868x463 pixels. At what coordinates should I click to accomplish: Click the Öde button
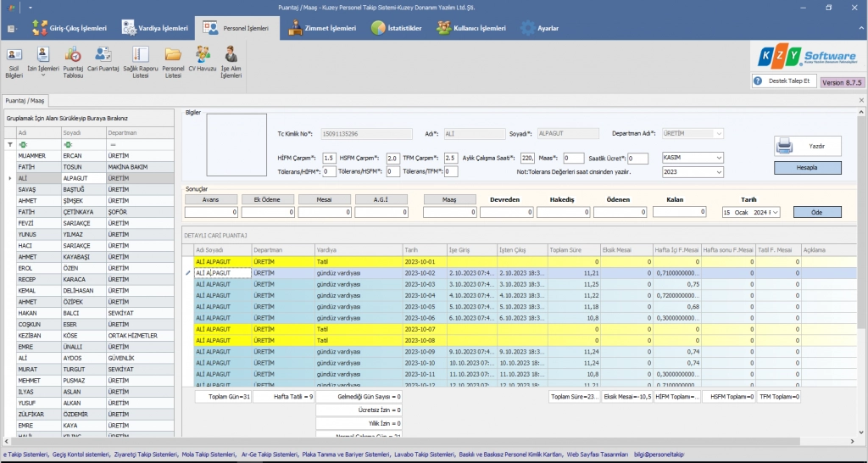[x=817, y=212]
